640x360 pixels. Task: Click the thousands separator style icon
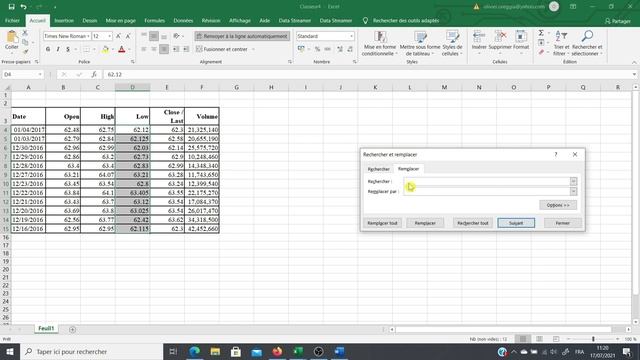pos(327,49)
